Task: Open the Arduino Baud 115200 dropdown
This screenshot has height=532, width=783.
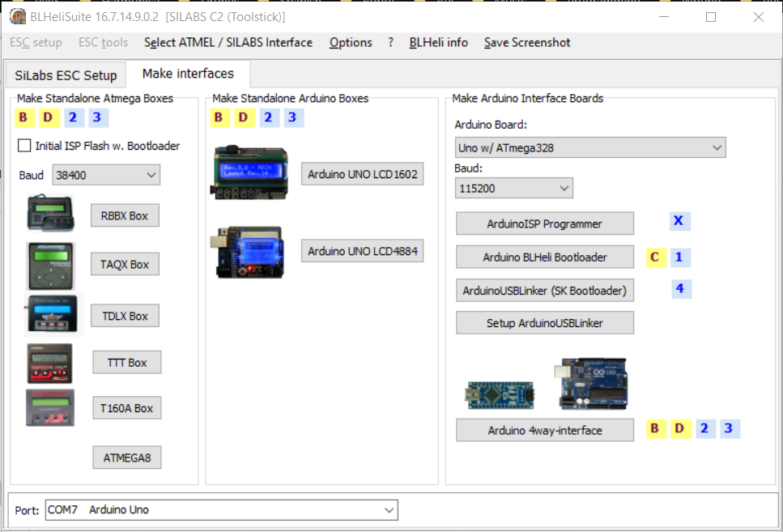Action: 514,189
